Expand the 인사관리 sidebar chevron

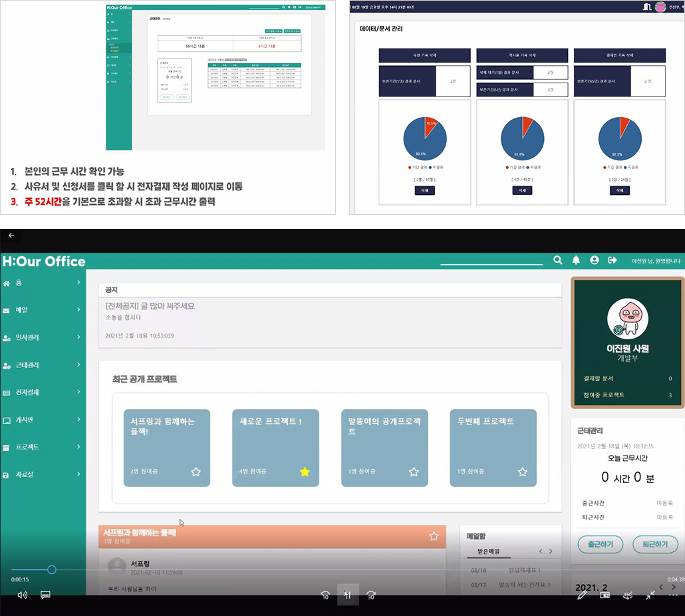click(x=78, y=337)
